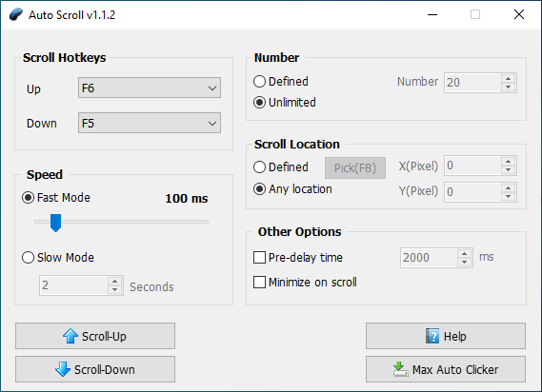Screen dimensions: 542x392
Task: Open Max Auto Clicker button
Action: (446, 369)
